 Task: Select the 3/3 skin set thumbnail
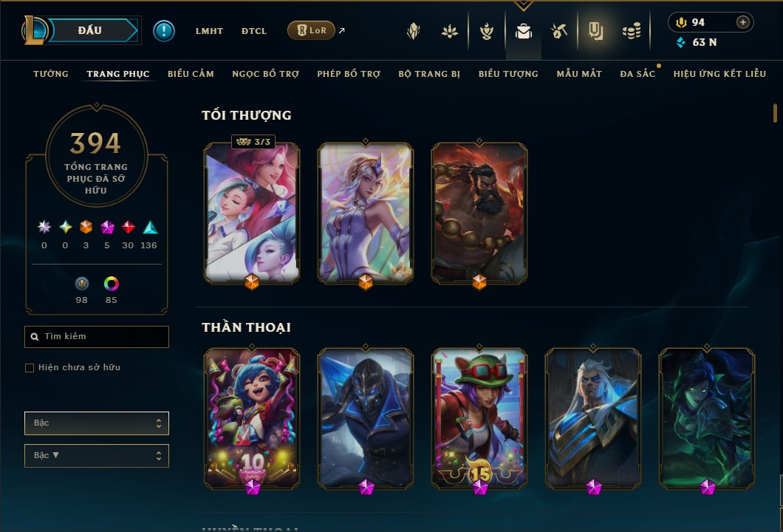(252, 214)
